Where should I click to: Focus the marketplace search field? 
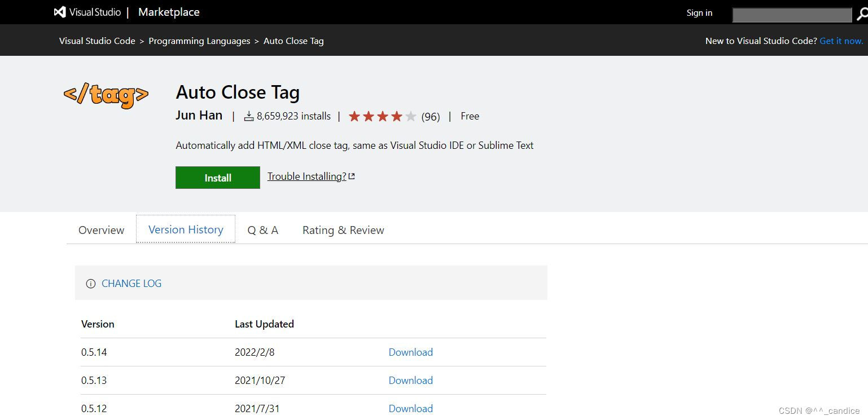[792, 15]
